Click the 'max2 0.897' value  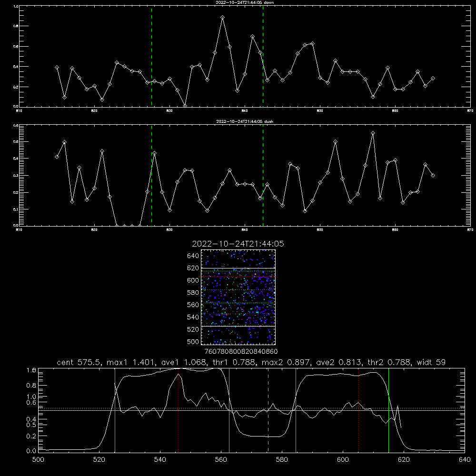coord(286,362)
